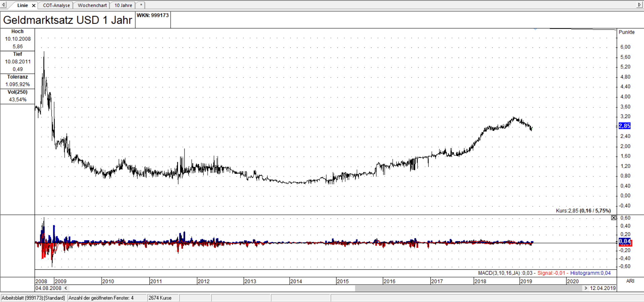Click the Hoch date 10.10.2008

click(17, 39)
